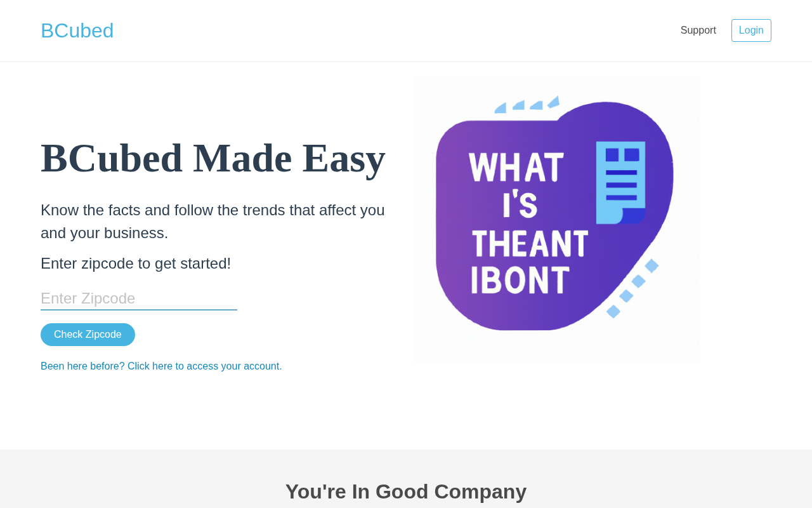Click the 'Know the facts' tagline paragraph
812x508 pixels.
point(213,222)
